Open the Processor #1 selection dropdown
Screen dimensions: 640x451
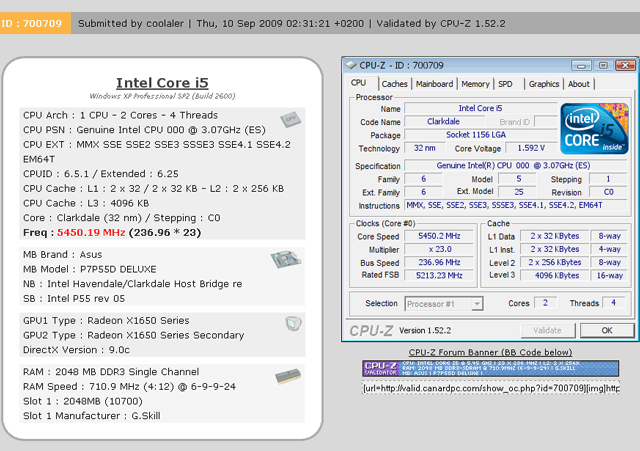pyautogui.click(x=444, y=304)
